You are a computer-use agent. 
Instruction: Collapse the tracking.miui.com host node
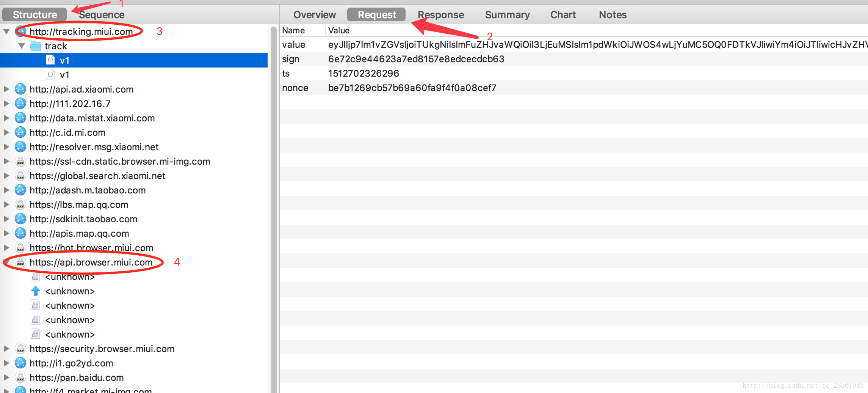6,31
